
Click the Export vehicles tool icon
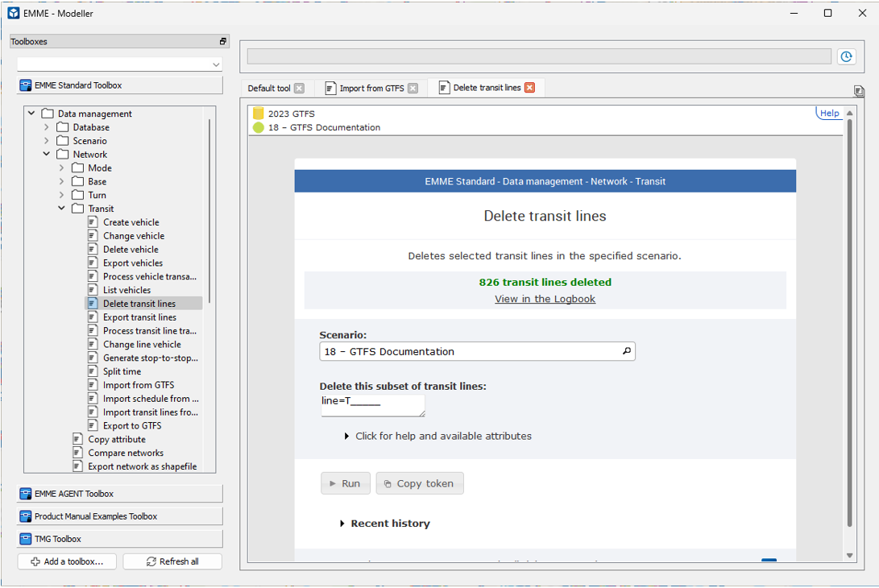[x=93, y=263]
